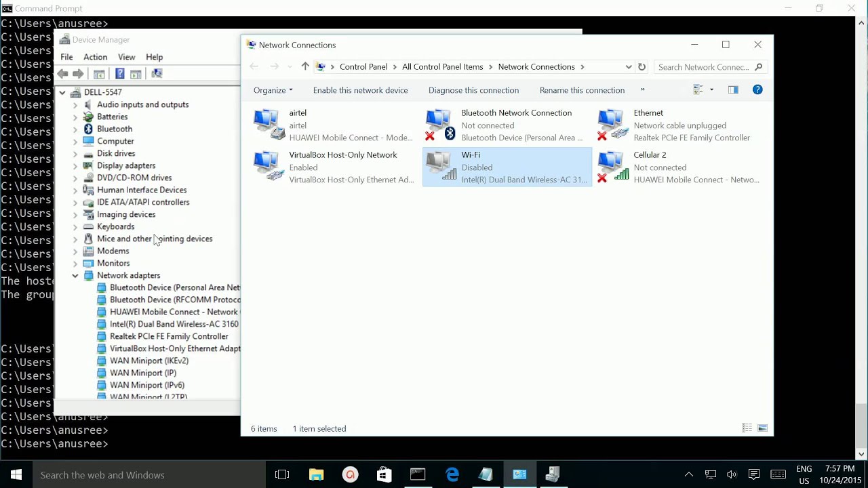
Task: Open help in Network Connections toolbar
Action: 757,89
